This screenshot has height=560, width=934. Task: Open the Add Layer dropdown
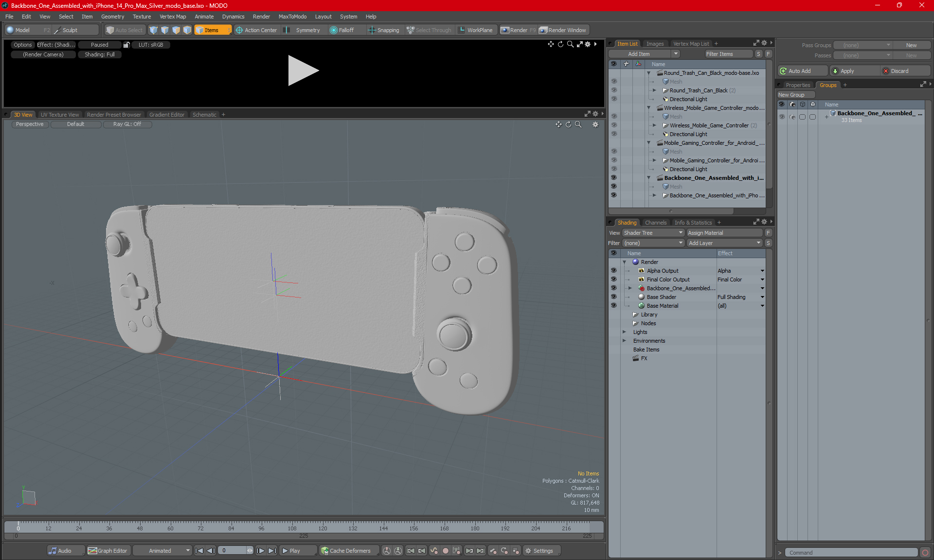(724, 243)
